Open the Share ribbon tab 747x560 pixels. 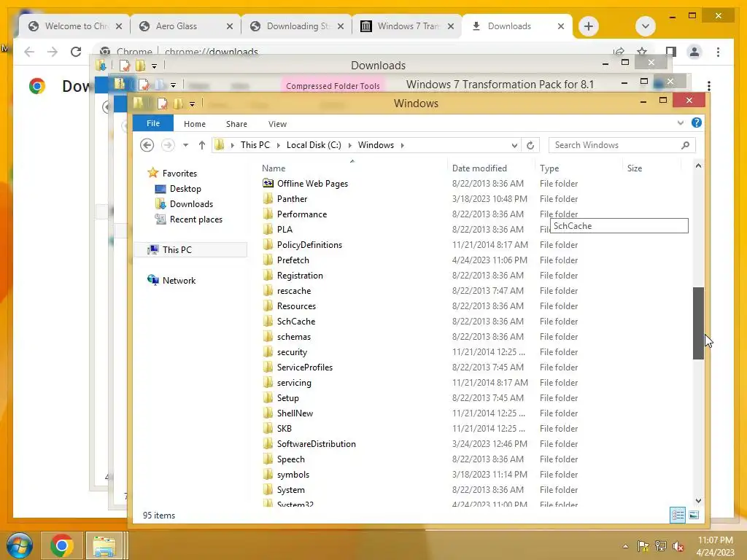tap(236, 124)
